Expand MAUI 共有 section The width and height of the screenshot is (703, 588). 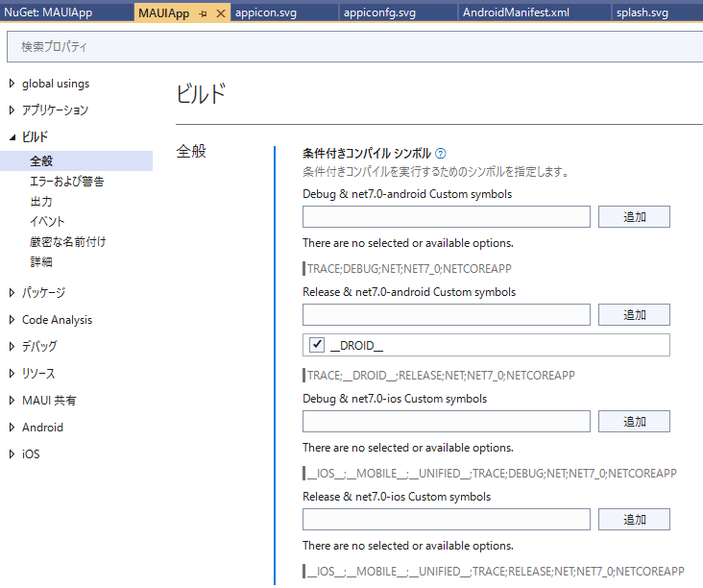pos(12,401)
